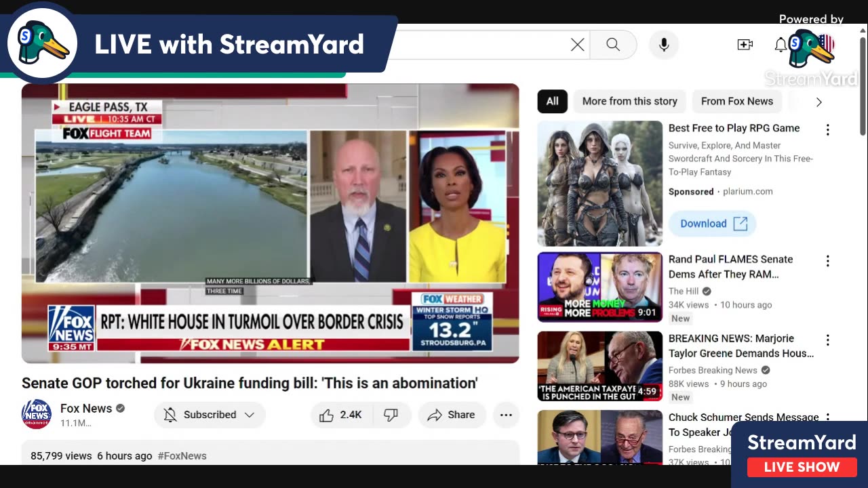Screen dimensions: 868x488
Task: Click Rand Paul FLAMES Senate Dems title
Action: (x=730, y=266)
